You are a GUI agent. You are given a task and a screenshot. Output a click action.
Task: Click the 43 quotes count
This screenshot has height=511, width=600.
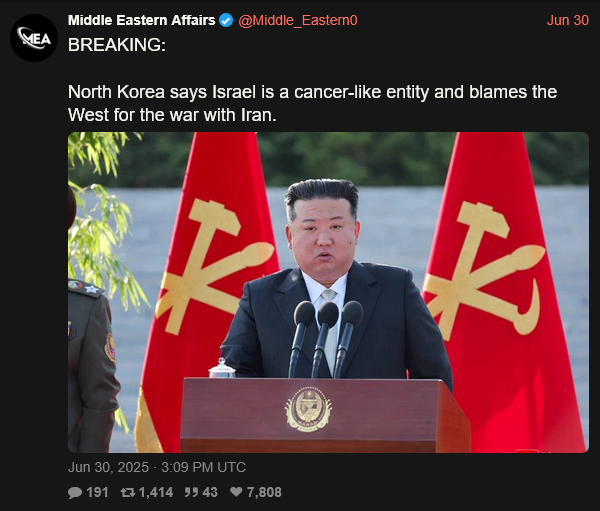click(210, 492)
